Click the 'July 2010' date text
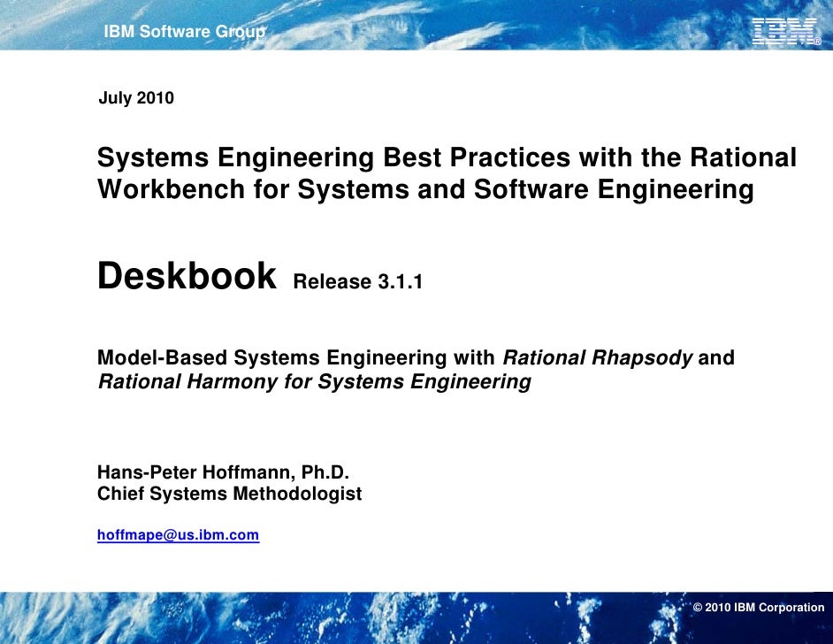The width and height of the screenshot is (833, 644). (136, 98)
